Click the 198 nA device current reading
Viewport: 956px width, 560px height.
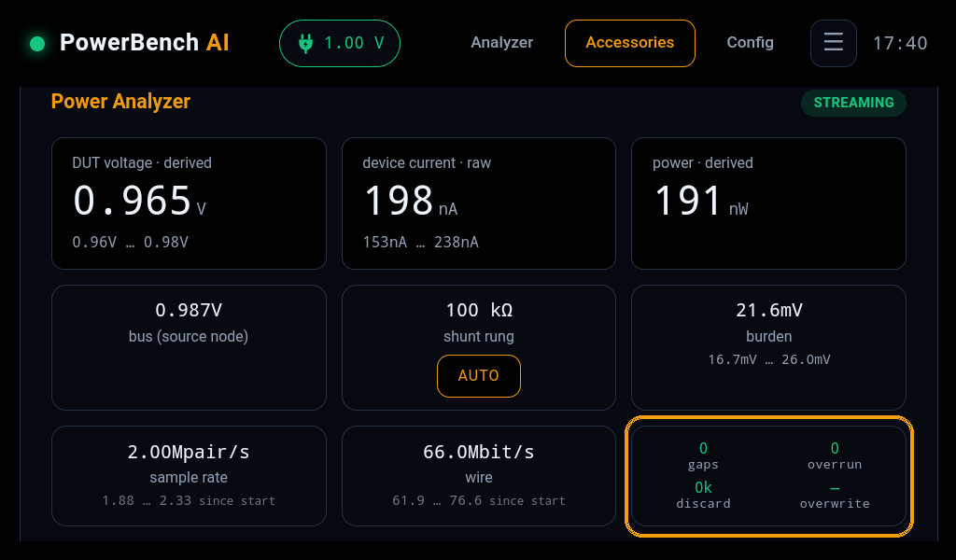coord(411,201)
